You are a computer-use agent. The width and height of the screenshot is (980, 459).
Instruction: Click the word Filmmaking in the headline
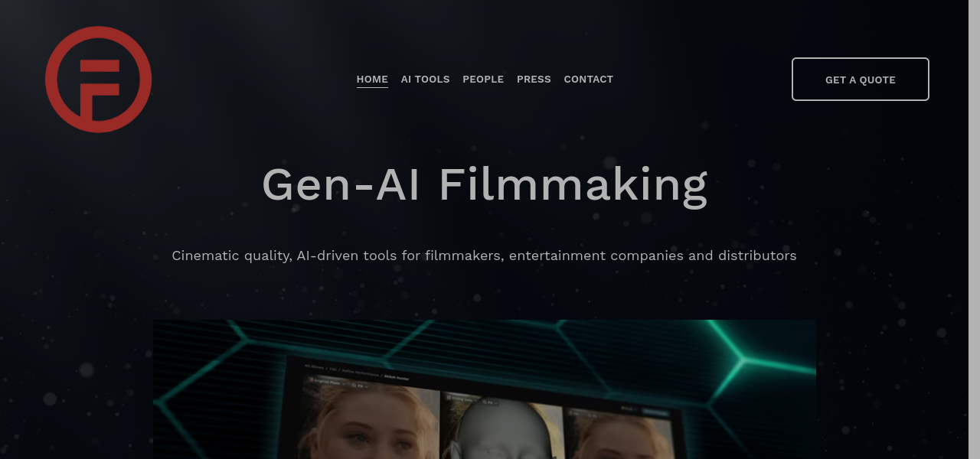(x=573, y=186)
